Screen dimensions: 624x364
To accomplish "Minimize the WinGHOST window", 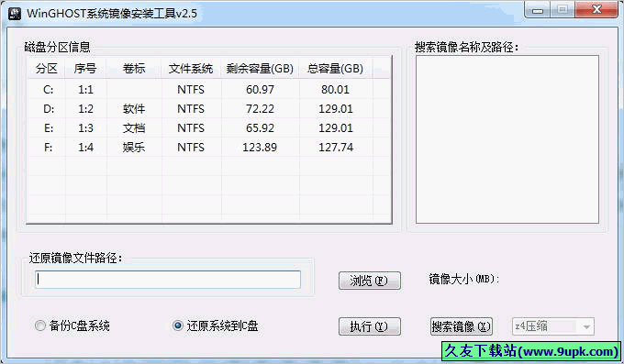I will 538,10.
